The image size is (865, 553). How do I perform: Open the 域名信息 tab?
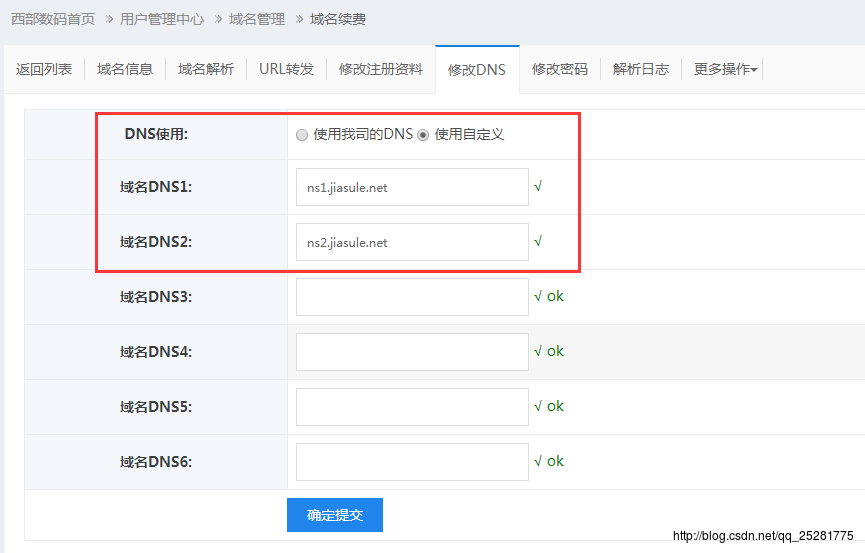point(125,69)
